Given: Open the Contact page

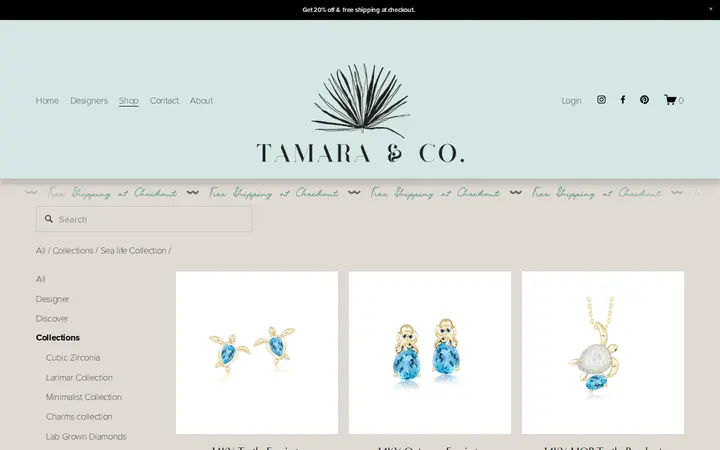Looking at the screenshot, I should point(164,101).
